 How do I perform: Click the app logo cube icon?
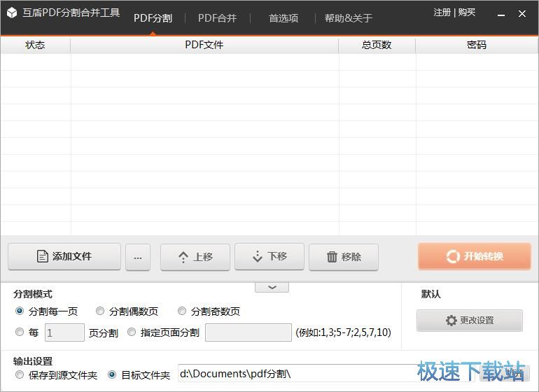point(12,13)
